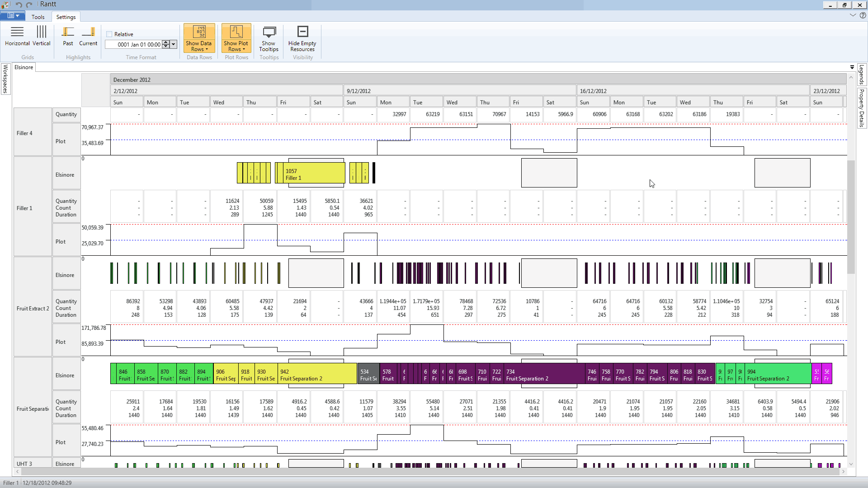Select the Elsinore workspace tab
The width and height of the screenshot is (868, 488).
coord(24,67)
